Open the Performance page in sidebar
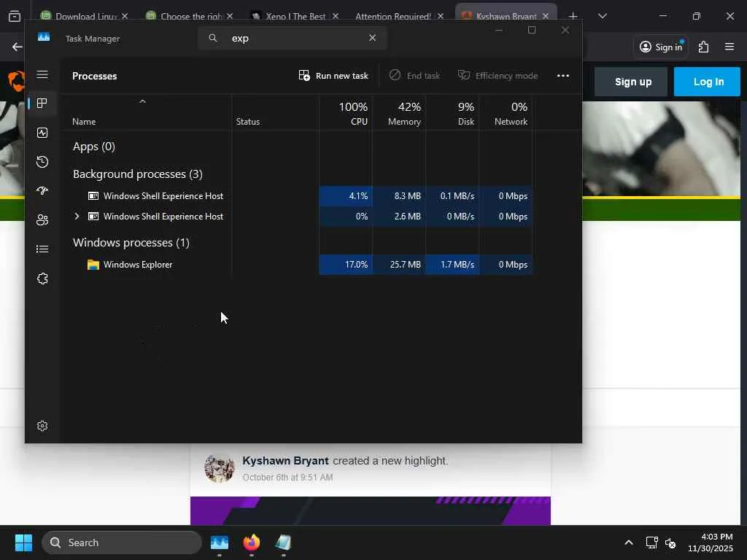Viewport: 747px width, 560px height. 42,133
